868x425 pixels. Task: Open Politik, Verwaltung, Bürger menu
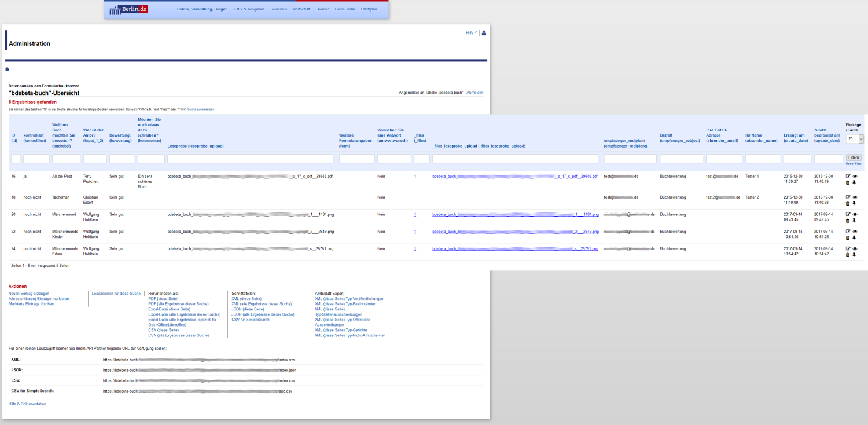[x=202, y=9]
